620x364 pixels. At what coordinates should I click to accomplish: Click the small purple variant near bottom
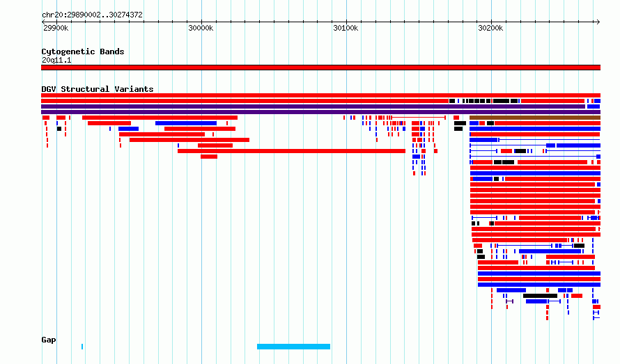point(510,301)
